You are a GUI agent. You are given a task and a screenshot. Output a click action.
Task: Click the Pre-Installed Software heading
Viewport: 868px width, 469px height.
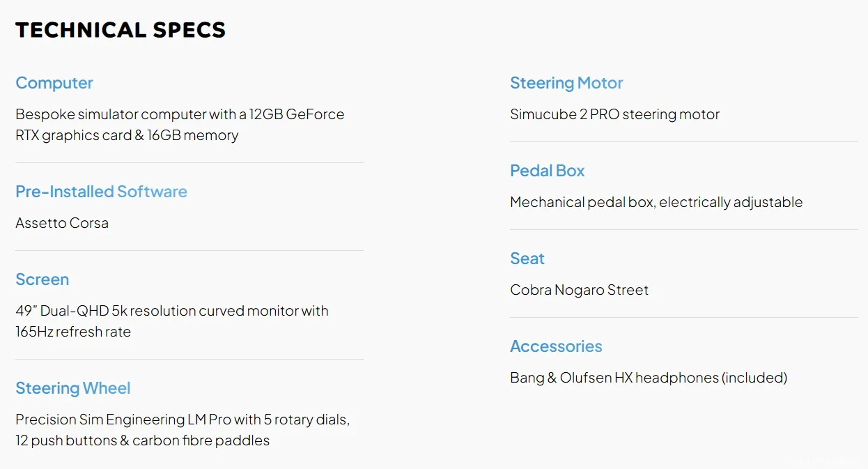coord(102,192)
